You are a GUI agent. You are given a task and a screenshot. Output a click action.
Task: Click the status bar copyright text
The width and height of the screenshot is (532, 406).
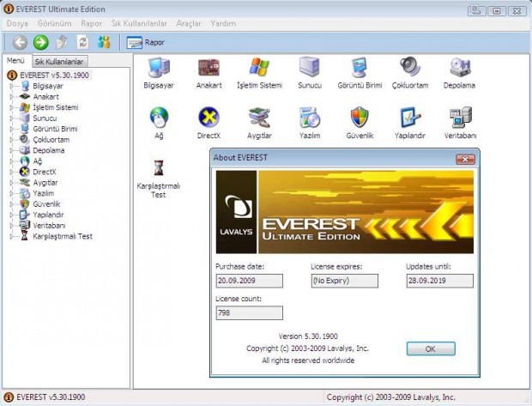(x=391, y=397)
